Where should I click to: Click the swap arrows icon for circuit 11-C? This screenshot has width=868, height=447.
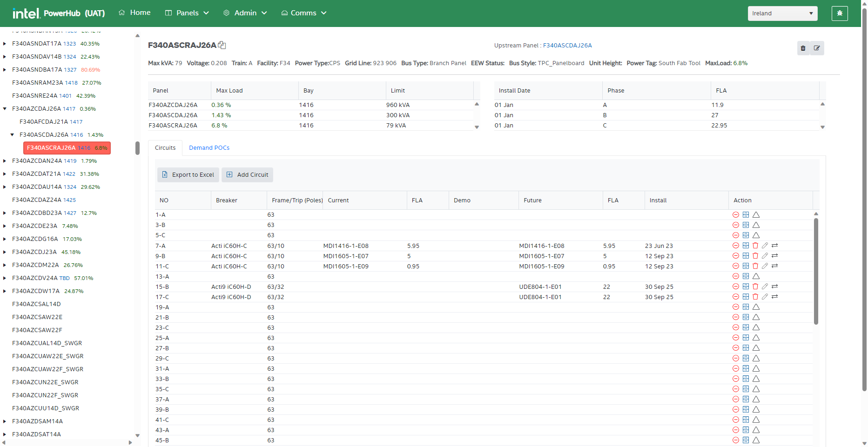(774, 266)
